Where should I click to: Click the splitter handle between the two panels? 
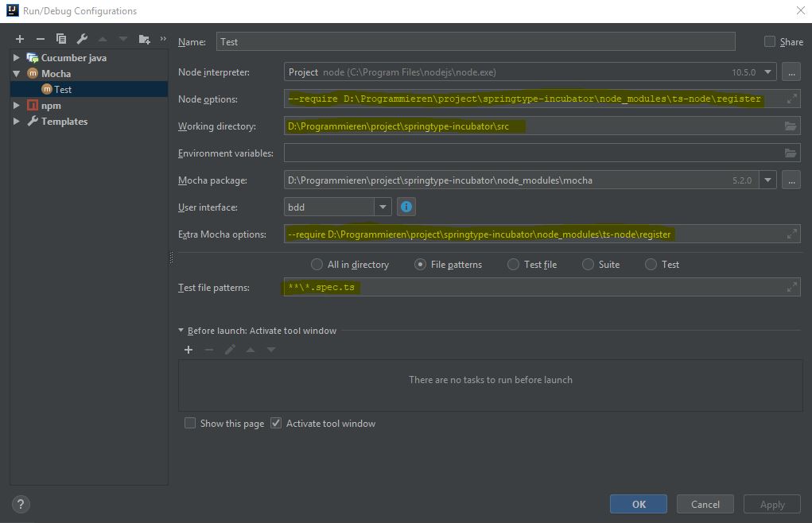pyautogui.click(x=172, y=258)
